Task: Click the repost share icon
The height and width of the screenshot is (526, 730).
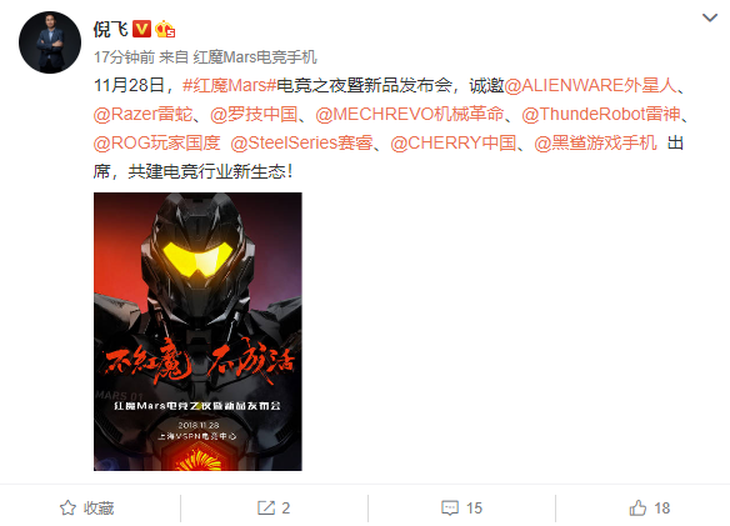Action: (266, 508)
